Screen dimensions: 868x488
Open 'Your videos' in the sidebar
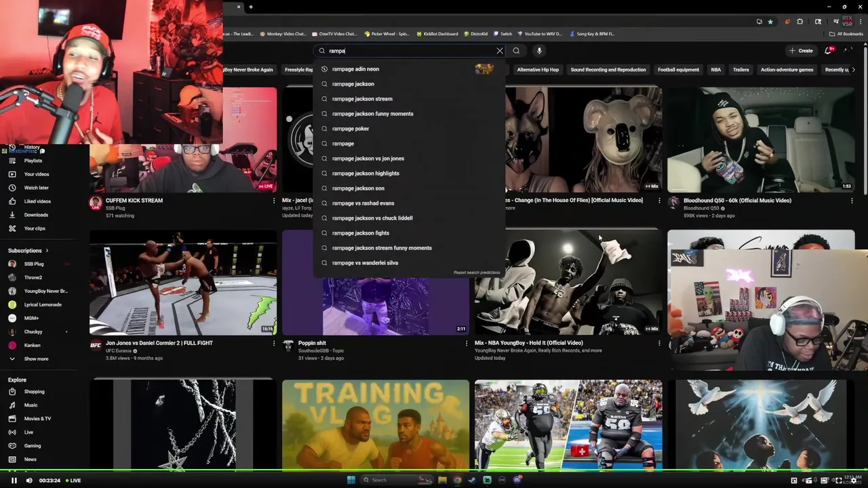click(37, 174)
